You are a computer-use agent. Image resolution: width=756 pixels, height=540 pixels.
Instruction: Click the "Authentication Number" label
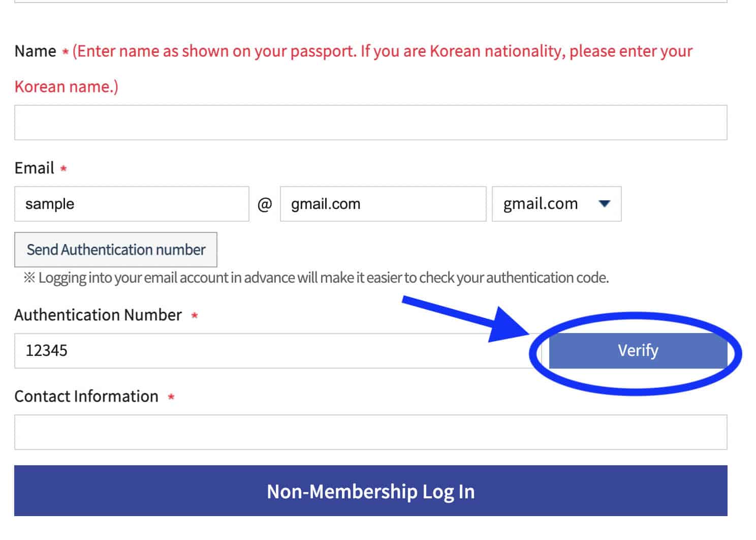[98, 315]
